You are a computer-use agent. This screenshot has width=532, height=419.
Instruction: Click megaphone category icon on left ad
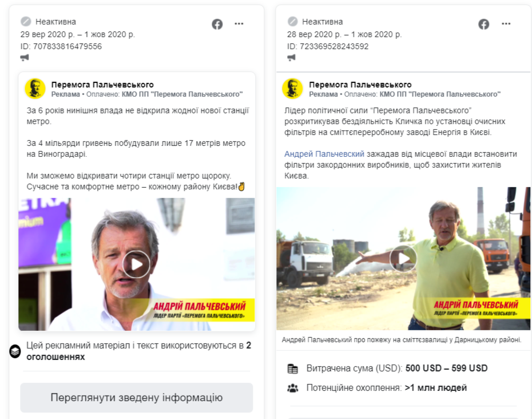coord(25,57)
